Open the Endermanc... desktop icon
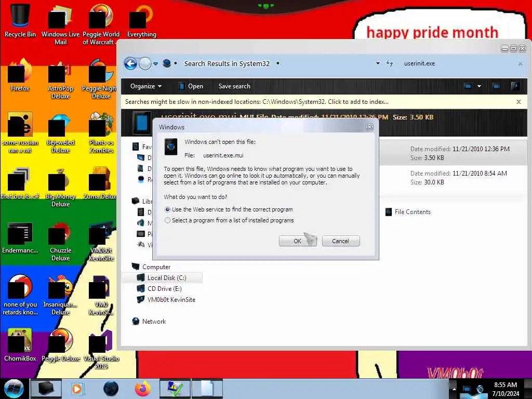The height and width of the screenshot is (399, 532). click(20, 237)
